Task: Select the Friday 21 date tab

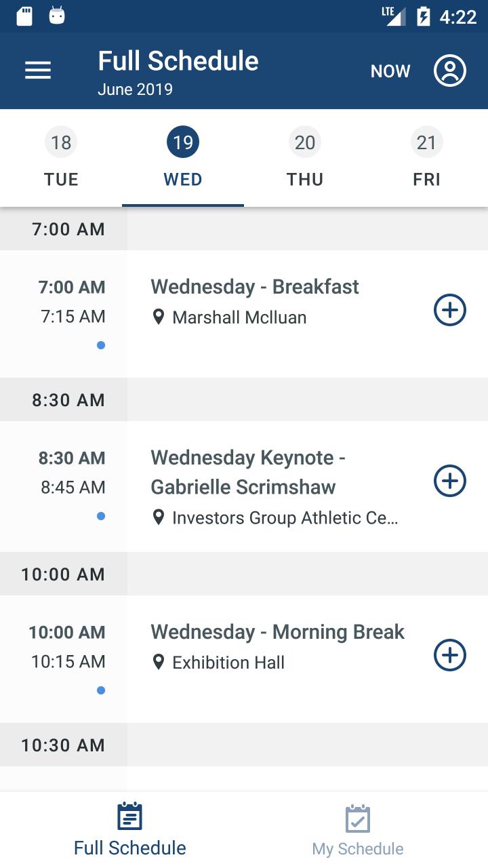Action: coord(426,159)
